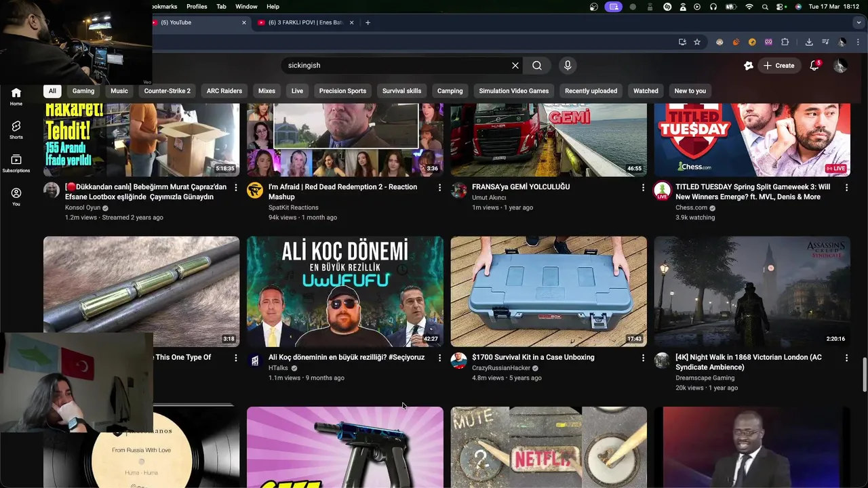
Task: Open YouTube notifications bell
Action: (x=814, y=66)
